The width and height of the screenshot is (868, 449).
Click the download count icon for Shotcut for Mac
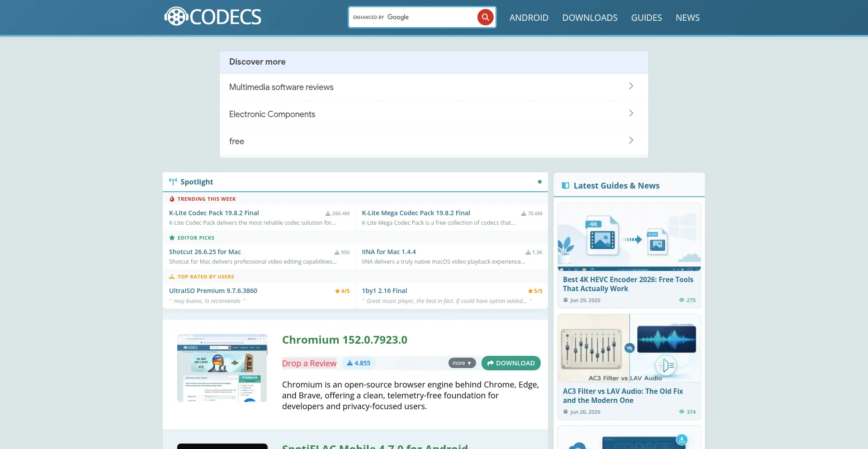point(337,252)
